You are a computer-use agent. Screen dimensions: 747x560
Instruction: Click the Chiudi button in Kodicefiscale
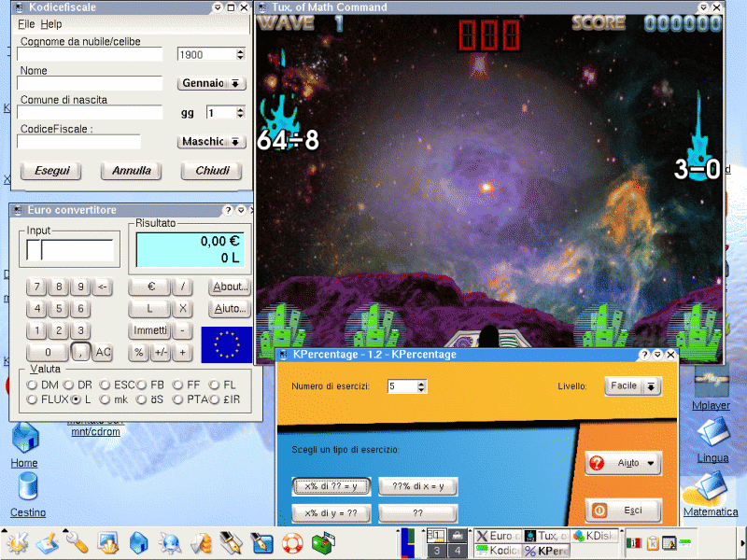[x=212, y=171]
